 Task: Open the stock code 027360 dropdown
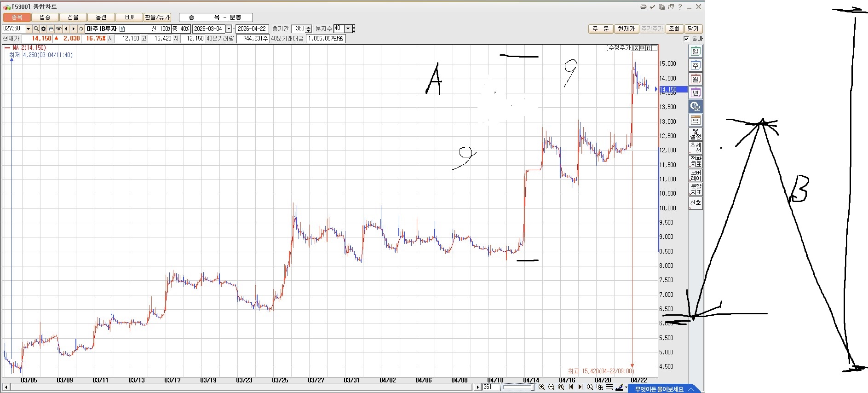tap(28, 29)
